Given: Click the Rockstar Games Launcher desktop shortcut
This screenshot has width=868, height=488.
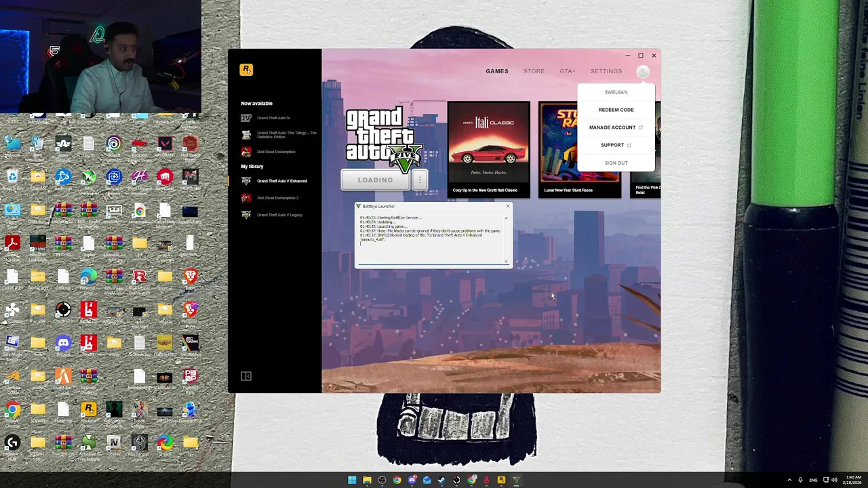Looking at the screenshot, I should click(x=88, y=413).
